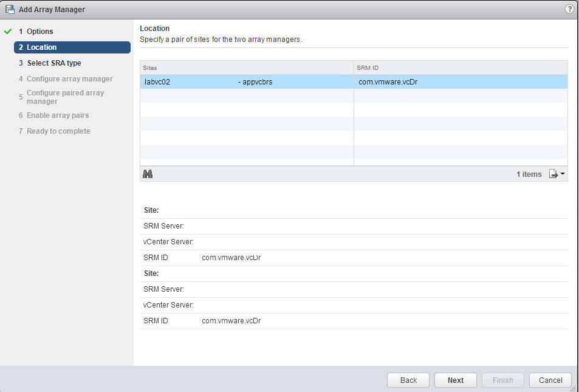Click the com.vmware.vcDr cell in table
Image resolution: width=579 pixels, height=392 pixels.
(x=388, y=82)
